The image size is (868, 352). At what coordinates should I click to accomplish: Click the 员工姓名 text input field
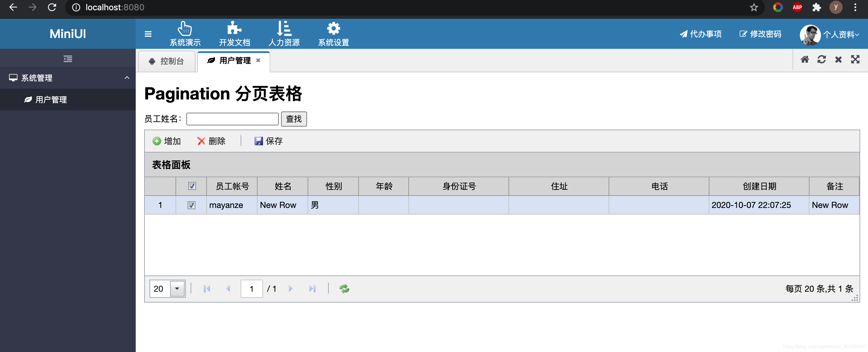(x=232, y=119)
